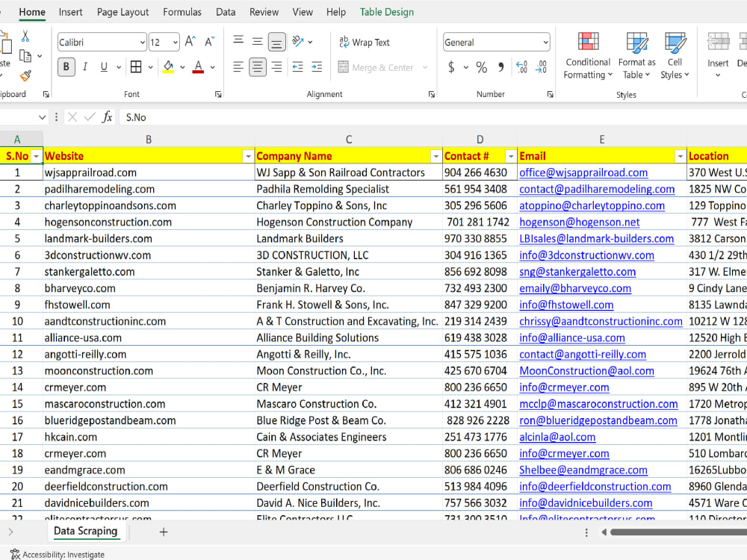The width and height of the screenshot is (747, 560).
Task: Switch to the Formulas tab
Action: [182, 12]
